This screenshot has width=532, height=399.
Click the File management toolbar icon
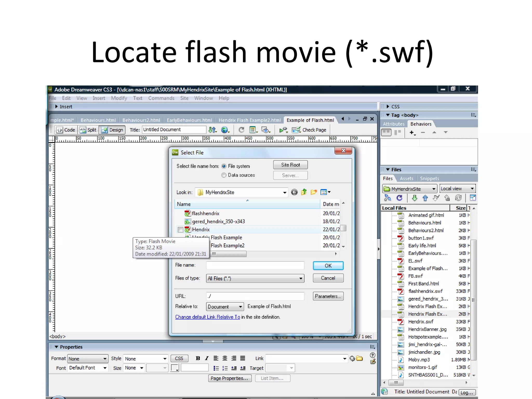(x=212, y=130)
